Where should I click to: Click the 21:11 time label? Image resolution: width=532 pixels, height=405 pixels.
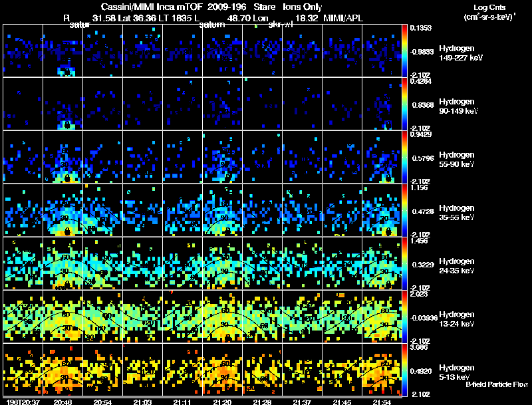coord(182,402)
